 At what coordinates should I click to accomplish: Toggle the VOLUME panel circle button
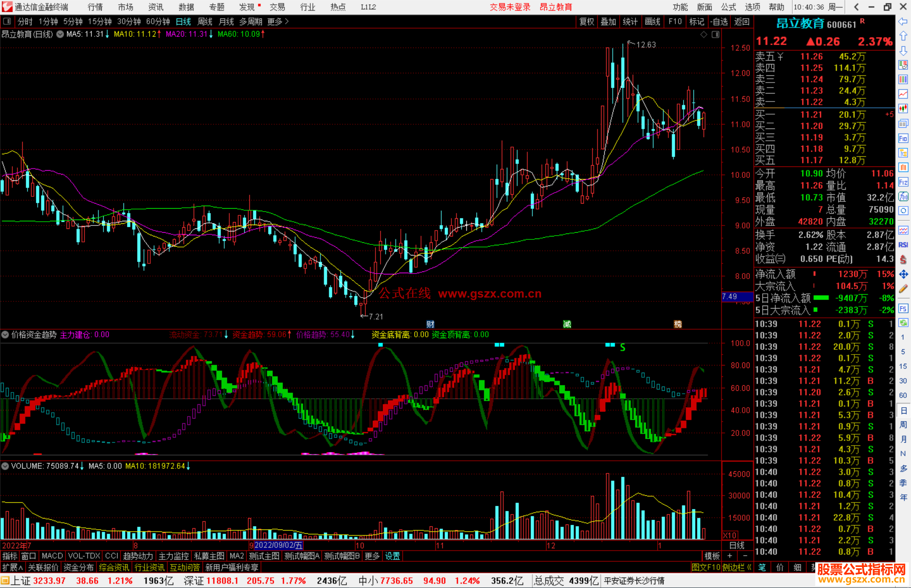tap(5, 466)
